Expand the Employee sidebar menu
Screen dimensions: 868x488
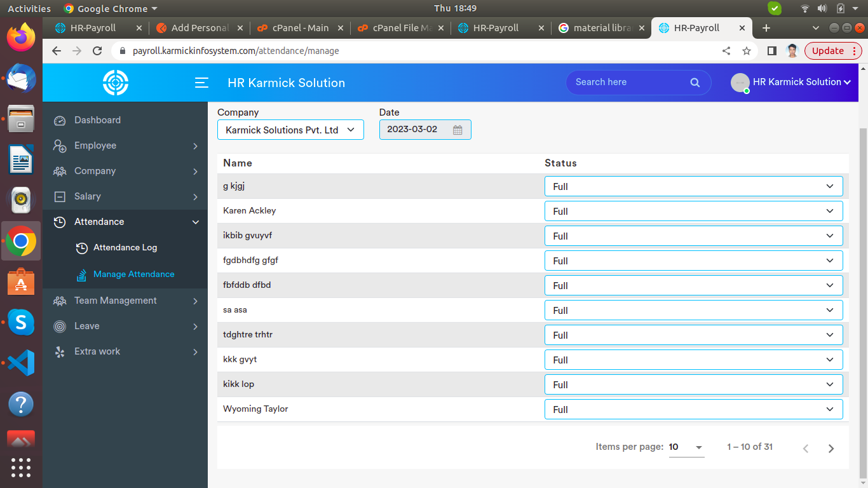(125, 146)
